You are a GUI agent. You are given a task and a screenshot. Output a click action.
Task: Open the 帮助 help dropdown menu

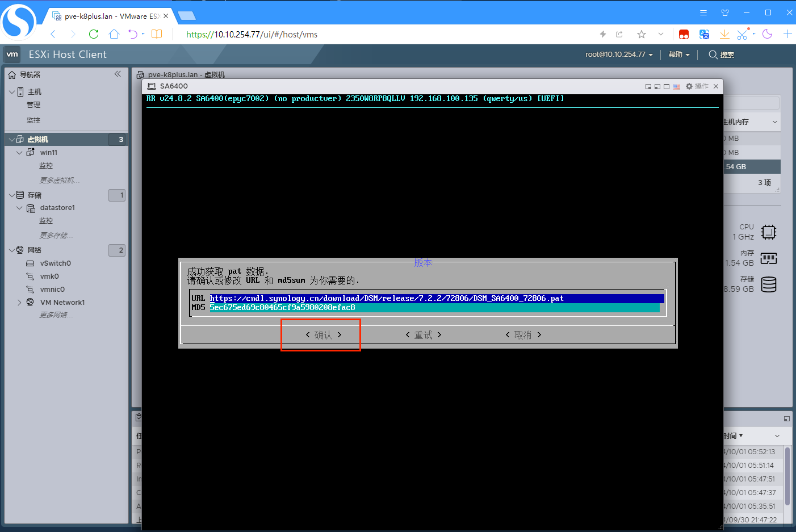679,55
